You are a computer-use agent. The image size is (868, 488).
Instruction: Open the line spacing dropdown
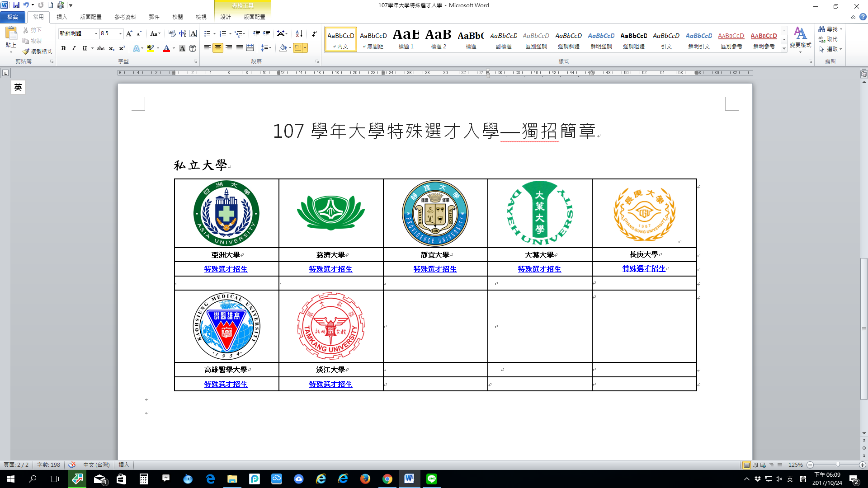266,48
